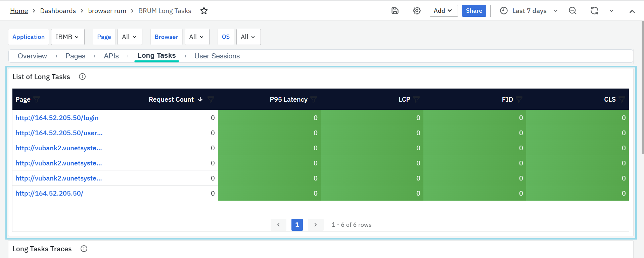Open dashboard settings gear
The height and width of the screenshot is (258, 644).
[x=417, y=11]
